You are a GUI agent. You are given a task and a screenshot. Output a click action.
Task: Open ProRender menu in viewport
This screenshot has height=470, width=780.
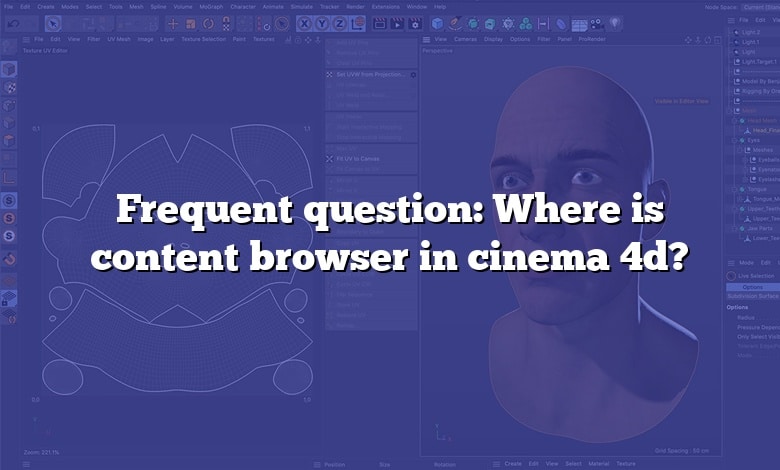point(592,39)
